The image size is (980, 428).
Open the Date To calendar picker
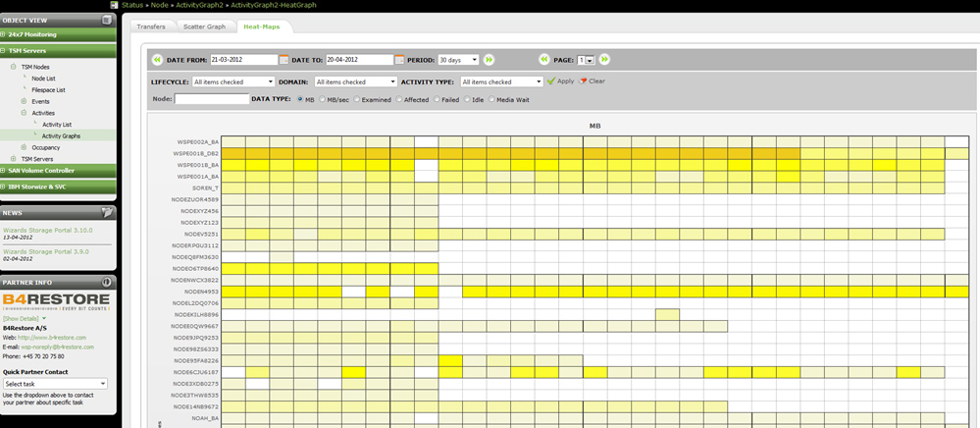click(x=398, y=60)
